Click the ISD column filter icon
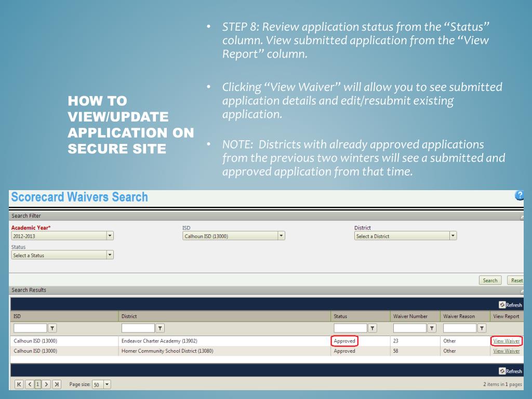Image resolution: width=532 pixels, height=399 pixels. point(52,328)
